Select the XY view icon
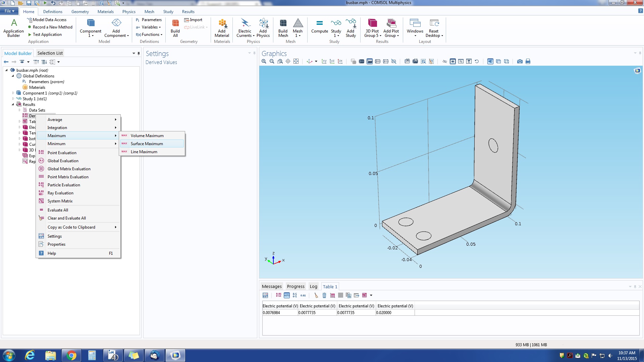Image resolution: width=644 pixels, height=362 pixels. click(x=324, y=61)
